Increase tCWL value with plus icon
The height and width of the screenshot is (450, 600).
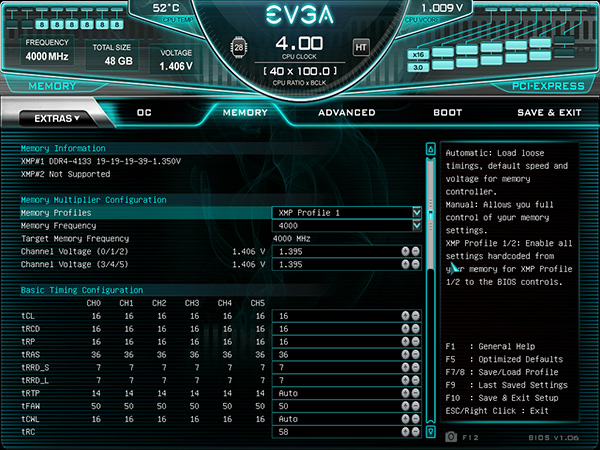coord(406,419)
